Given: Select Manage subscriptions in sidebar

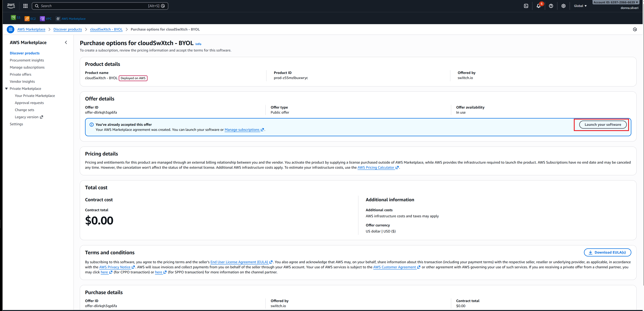Looking at the screenshot, I should coord(27,67).
